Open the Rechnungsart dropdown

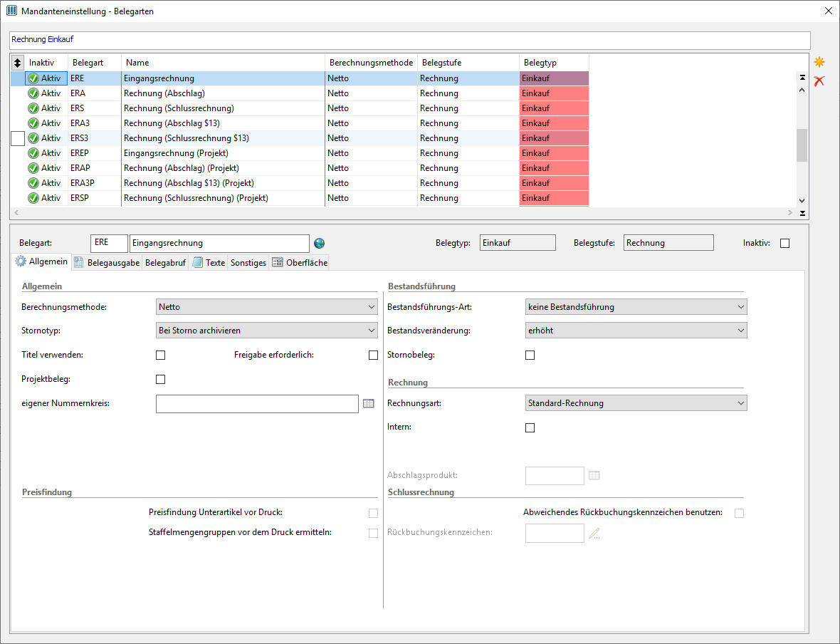[x=636, y=402]
